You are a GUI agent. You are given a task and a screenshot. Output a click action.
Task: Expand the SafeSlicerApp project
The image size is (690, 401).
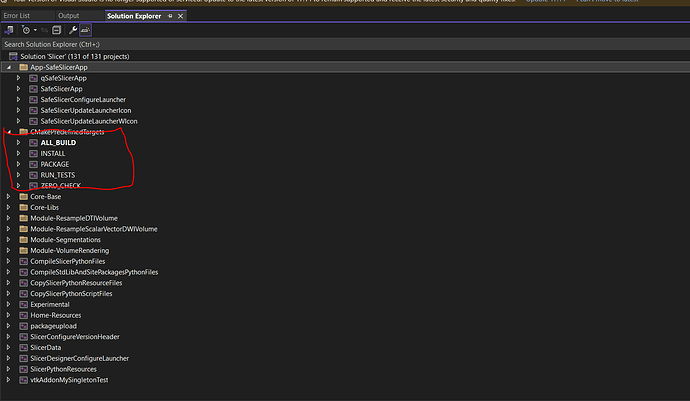(x=18, y=89)
